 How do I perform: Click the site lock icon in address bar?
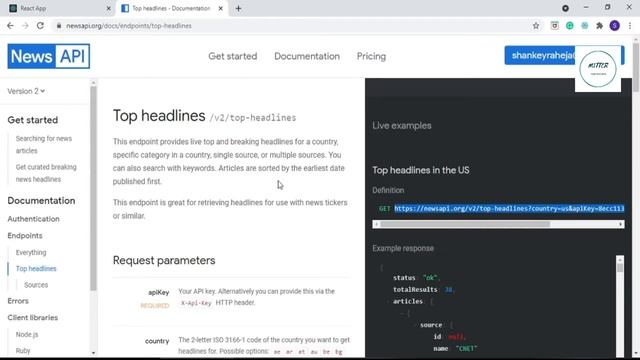coord(59,26)
